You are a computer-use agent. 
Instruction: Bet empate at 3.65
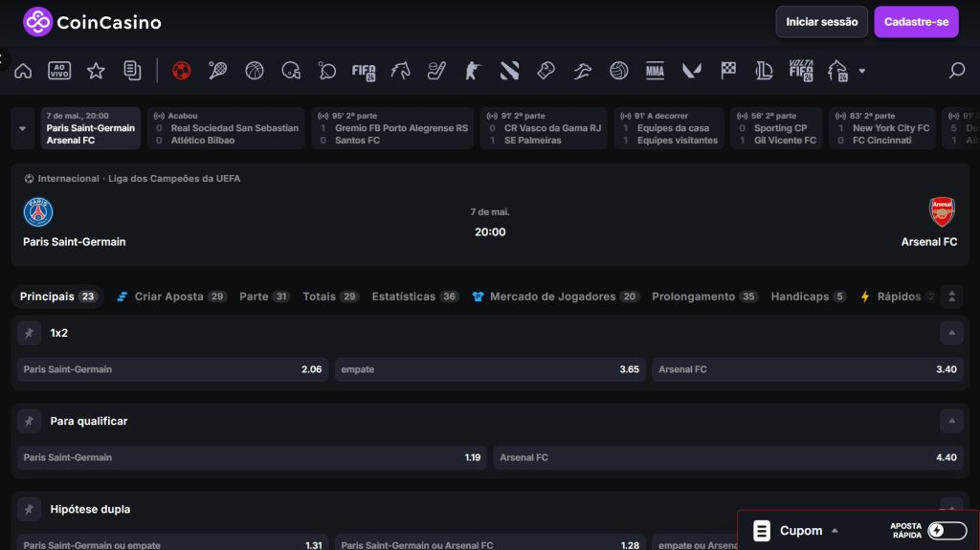pyautogui.click(x=490, y=369)
